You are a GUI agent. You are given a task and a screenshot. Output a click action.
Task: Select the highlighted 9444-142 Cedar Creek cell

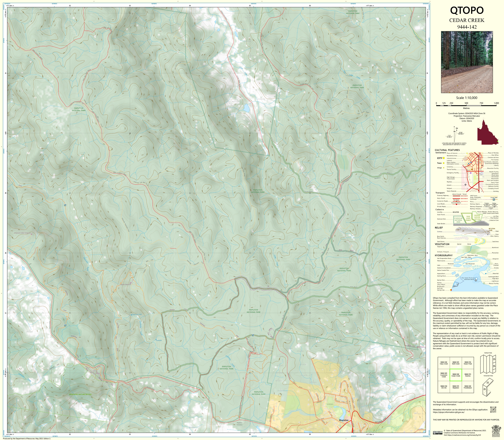coord(456,375)
